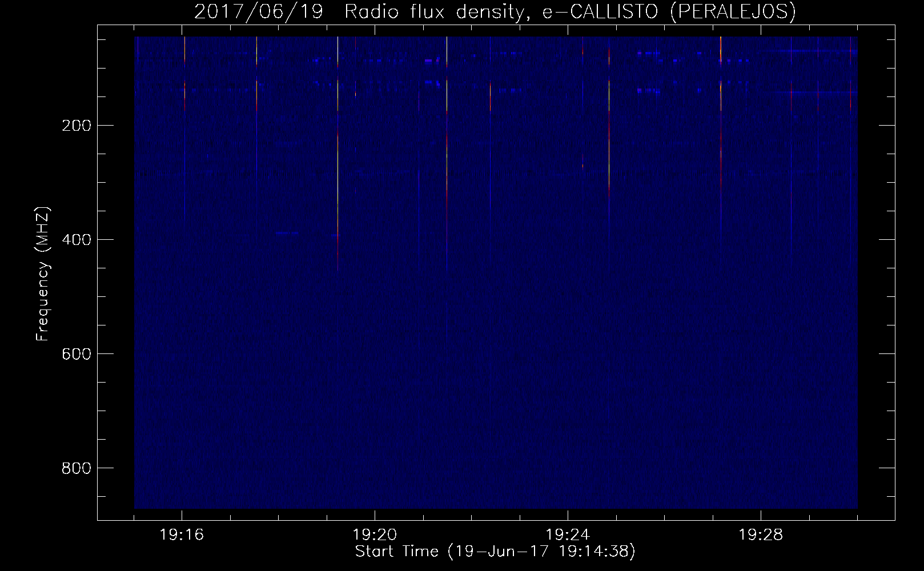Click the 200 frequency tick label
Image resolution: width=924 pixels, height=571 pixels.
[76, 126]
